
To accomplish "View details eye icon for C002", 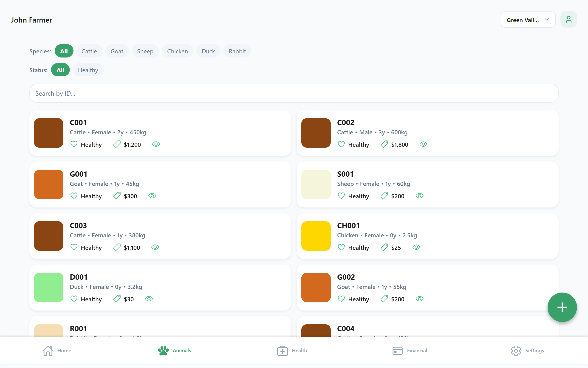I will tap(423, 144).
